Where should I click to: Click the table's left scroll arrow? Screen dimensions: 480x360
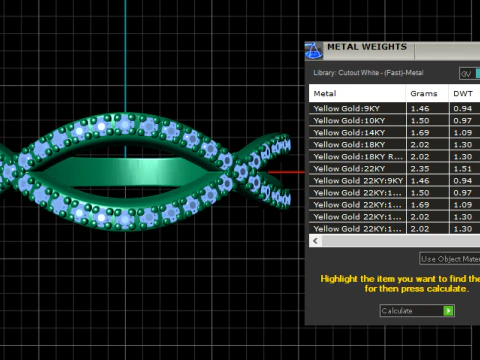315,241
